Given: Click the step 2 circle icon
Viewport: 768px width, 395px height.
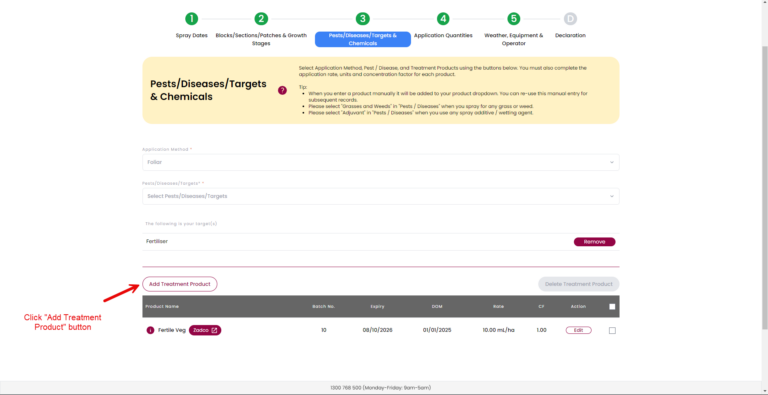Looking at the screenshot, I should [x=261, y=19].
